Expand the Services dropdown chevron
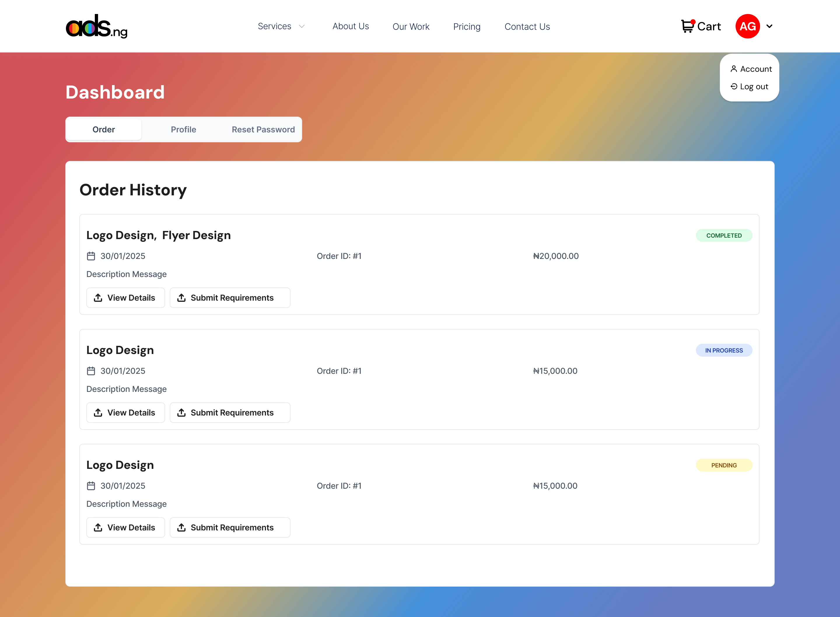This screenshot has width=840, height=617. (302, 27)
